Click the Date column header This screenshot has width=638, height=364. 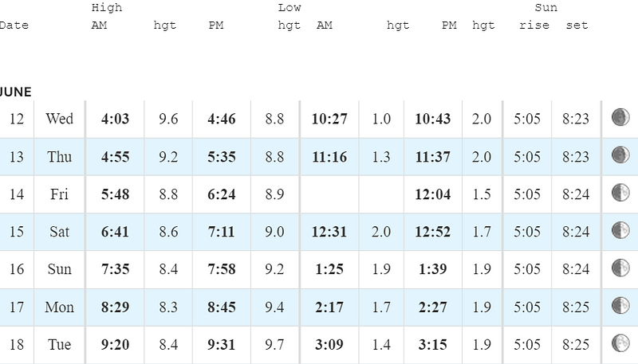[14, 25]
